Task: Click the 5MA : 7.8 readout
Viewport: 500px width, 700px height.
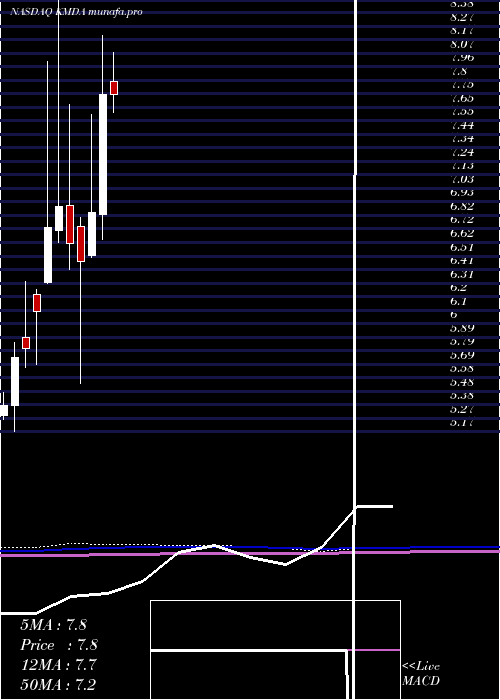Action: click(54, 625)
